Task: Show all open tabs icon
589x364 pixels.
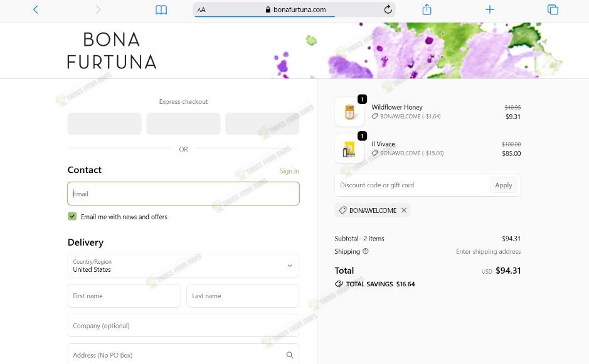Action: (x=553, y=9)
